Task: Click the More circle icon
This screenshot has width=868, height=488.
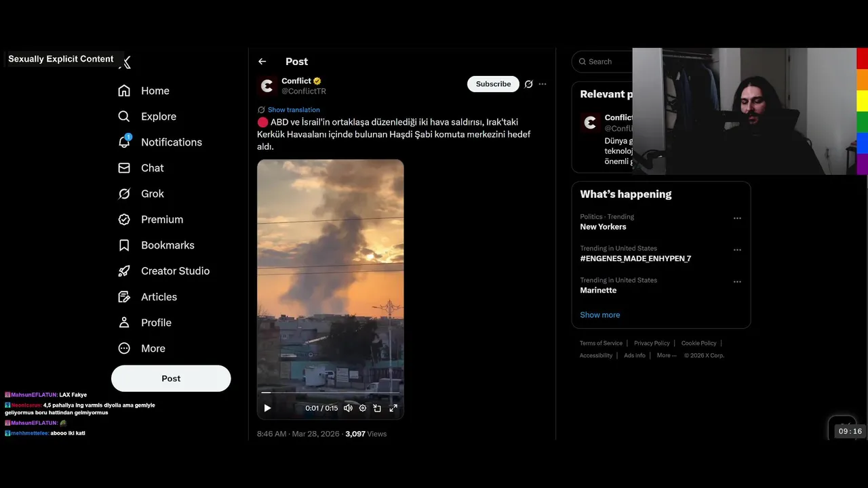Action: (x=124, y=348)
